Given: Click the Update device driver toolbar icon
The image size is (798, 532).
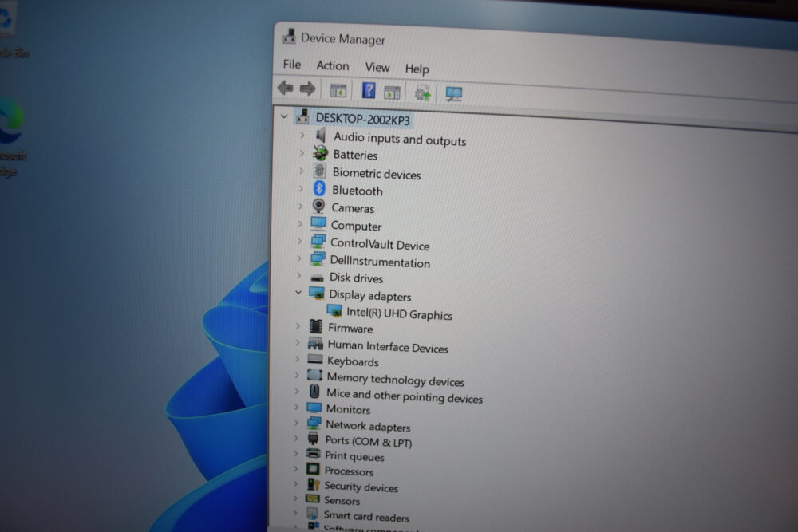Looking at the screenshot, I should (x=422, y=93).
